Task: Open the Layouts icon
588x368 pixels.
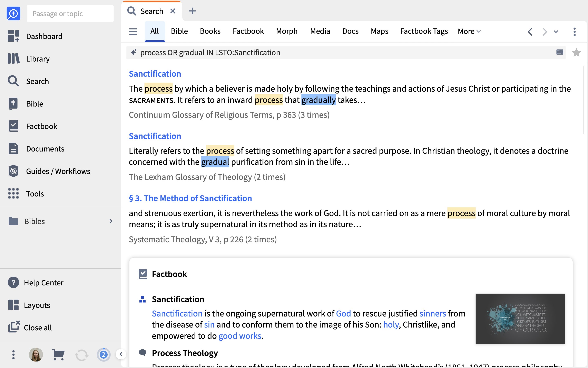Action: pos(13,305)
